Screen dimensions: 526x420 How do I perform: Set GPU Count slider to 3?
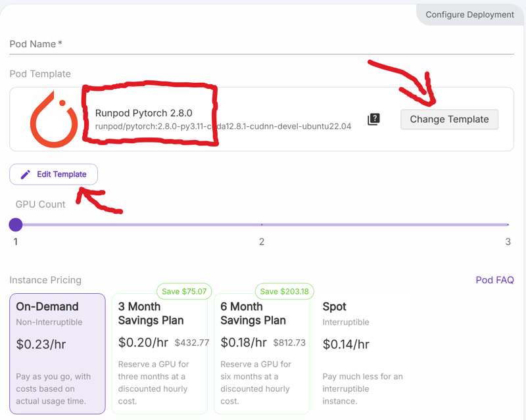[x=508, y=225]
